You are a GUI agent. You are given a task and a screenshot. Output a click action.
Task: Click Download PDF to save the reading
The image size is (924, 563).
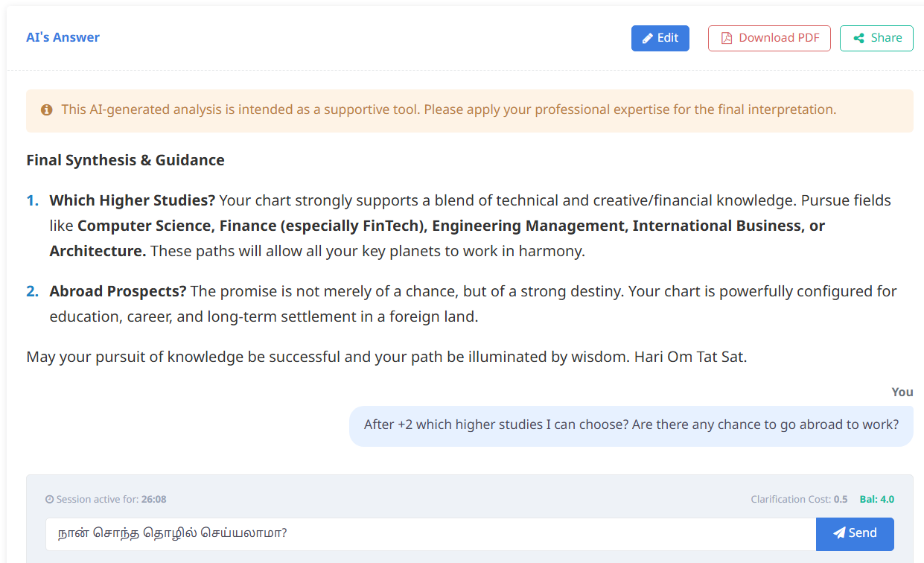(x=769, y=38)
